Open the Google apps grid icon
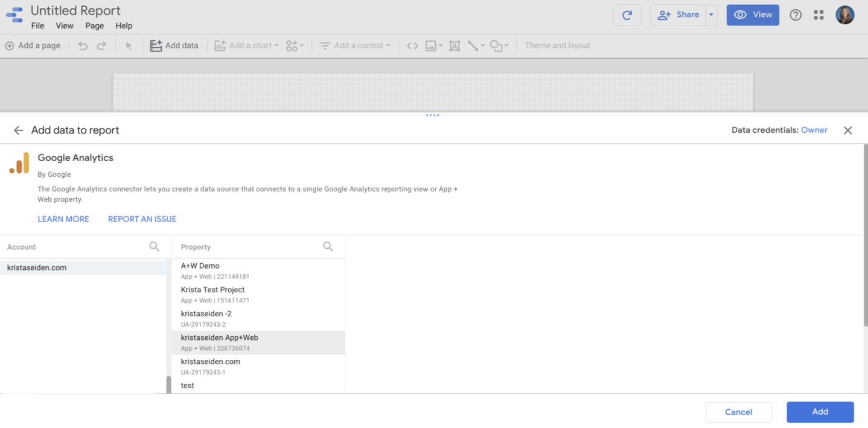 (819, 15)
